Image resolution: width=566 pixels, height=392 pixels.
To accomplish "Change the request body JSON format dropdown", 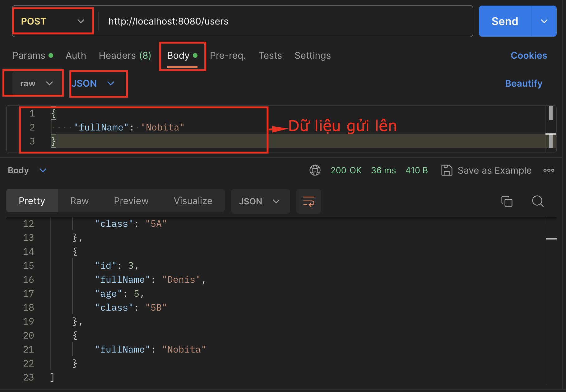I will click(93, 84).
